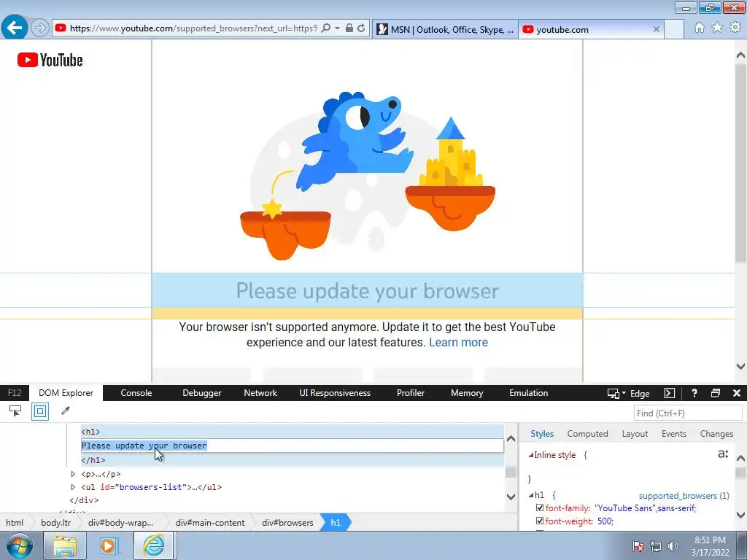Open the Styles pane tab
Screen dimensions: 747x560
pyautogui.click(x=542, y=434)
